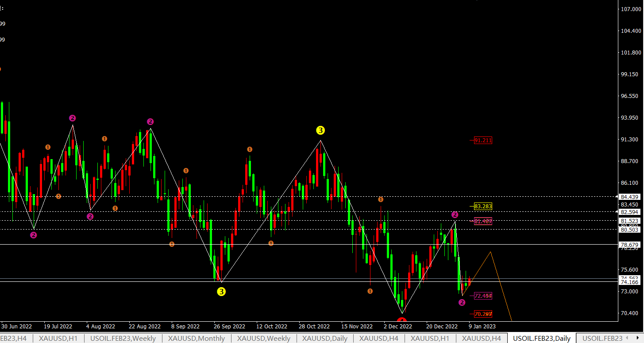Click the 19 Jul 2022 date label
The width and height of the screenshot is (644, 343).
(58, 327)
